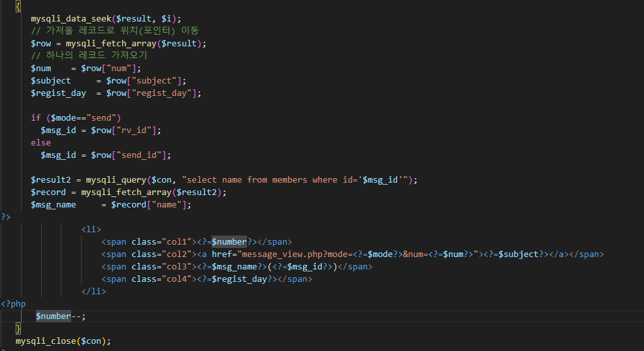Viewport: 644px width, 351px height.
Task: Click the "send_id" string
Action: (x=139, y=155)
